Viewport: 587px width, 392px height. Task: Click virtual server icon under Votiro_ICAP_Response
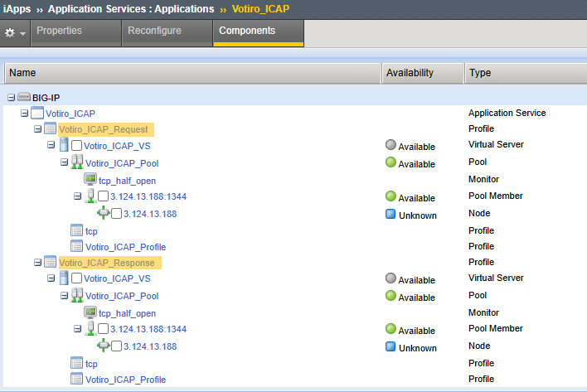coord(64,278)
